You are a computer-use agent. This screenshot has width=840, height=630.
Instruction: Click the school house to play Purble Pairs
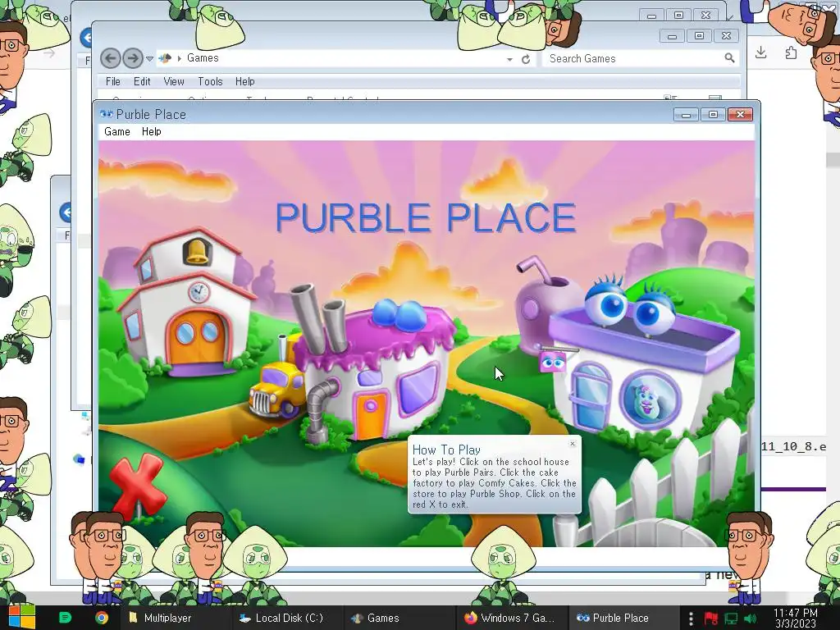[186, 304]
